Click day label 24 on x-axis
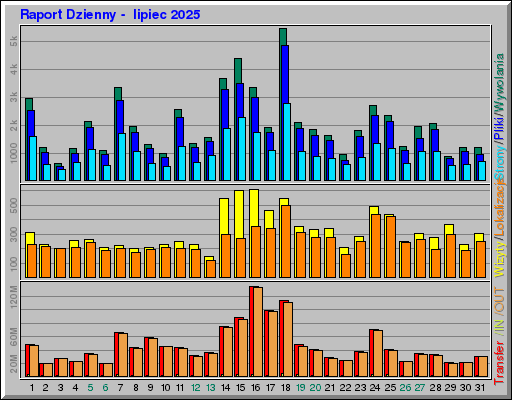The height and width of the screenshot is (400, 512). (x=375, y=388)
